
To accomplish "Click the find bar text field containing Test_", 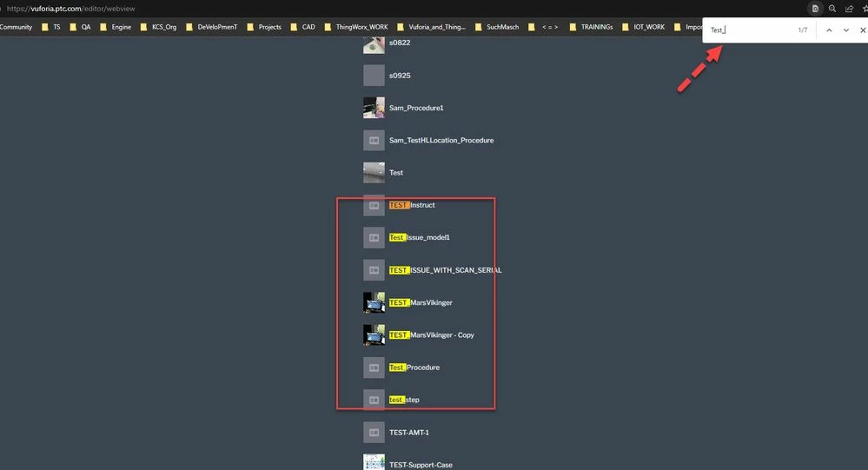I will [x=750, y=30].
